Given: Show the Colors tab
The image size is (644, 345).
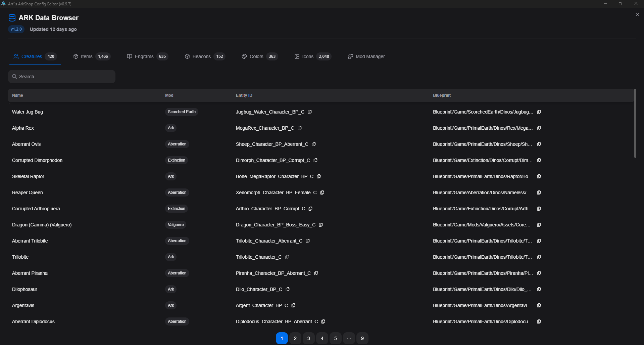Looking at the screenshot, I should click(260, 56).
